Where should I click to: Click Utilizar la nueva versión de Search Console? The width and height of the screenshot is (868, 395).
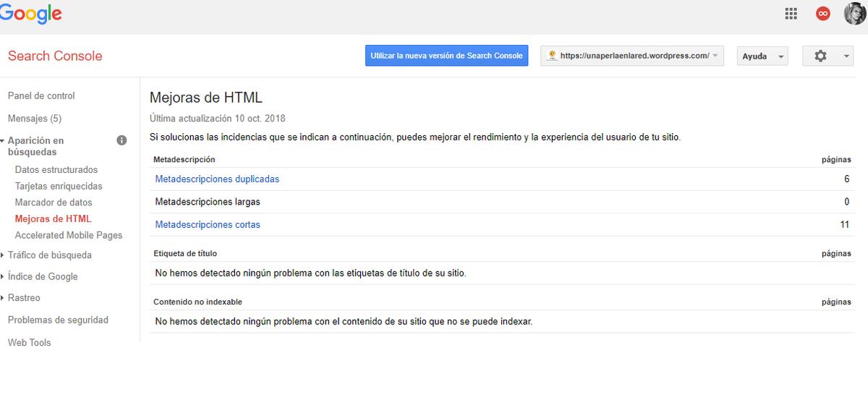pyautogui.click(x=446, y=56)
